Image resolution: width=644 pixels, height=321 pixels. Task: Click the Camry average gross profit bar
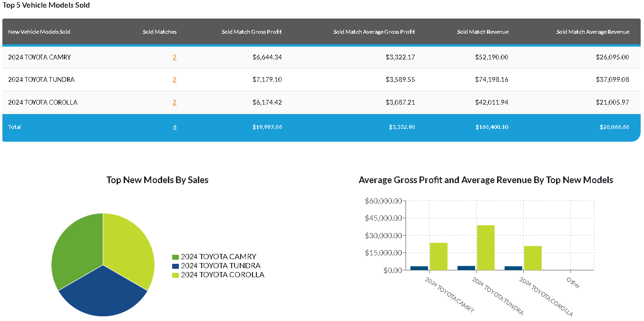[x=419, y=268]
